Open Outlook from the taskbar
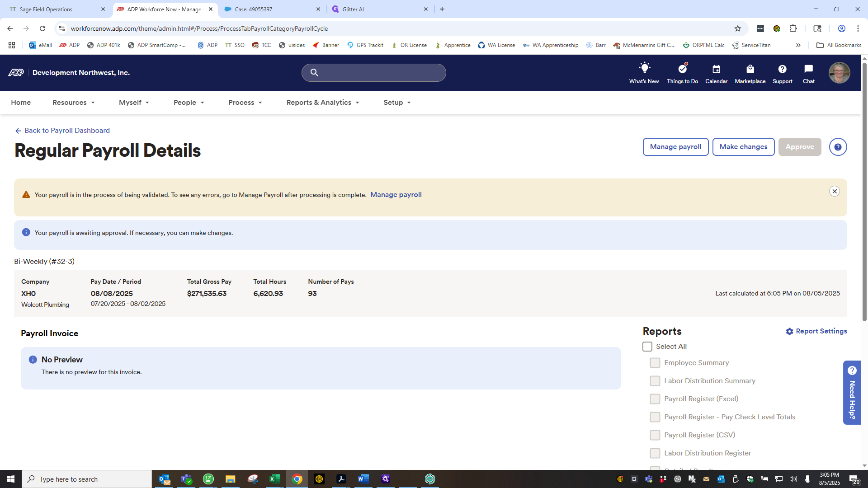Screen dimensions: 868x488 [164, 479]
